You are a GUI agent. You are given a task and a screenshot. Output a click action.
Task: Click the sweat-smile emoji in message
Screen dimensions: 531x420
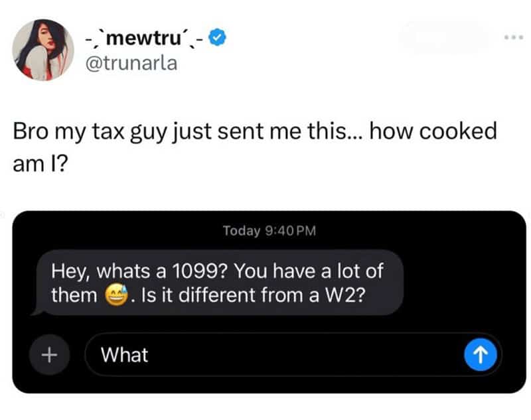117,295
